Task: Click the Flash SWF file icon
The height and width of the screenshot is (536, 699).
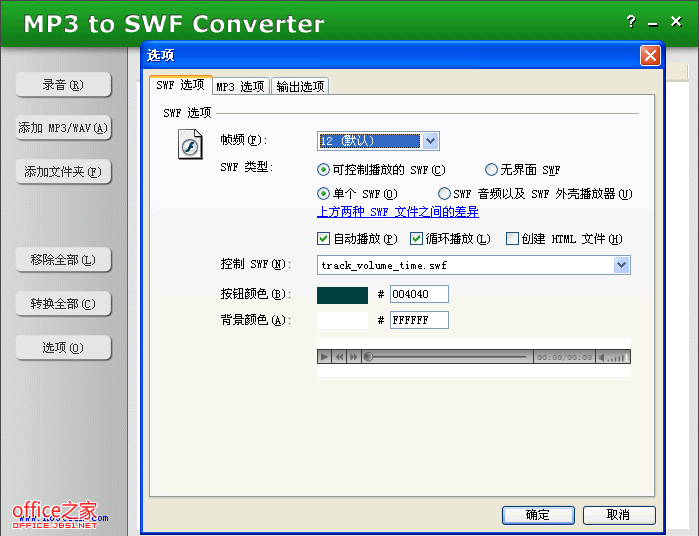Action: (190, 147)
